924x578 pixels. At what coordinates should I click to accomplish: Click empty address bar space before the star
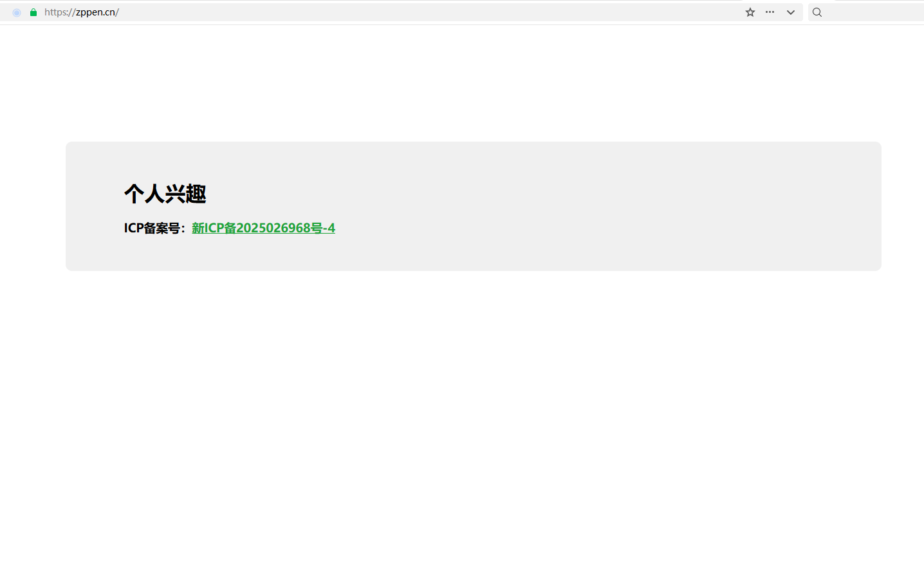431,12
